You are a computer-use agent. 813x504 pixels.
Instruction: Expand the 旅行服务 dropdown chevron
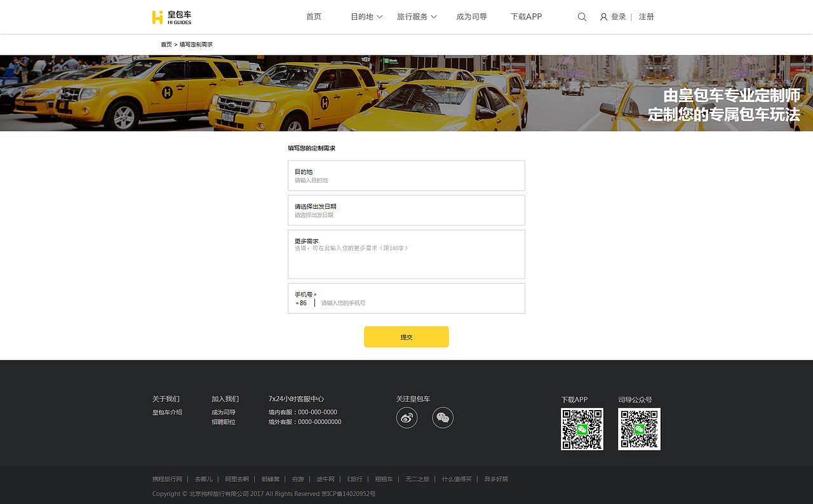pyautogui.click(x=434, y=17)
